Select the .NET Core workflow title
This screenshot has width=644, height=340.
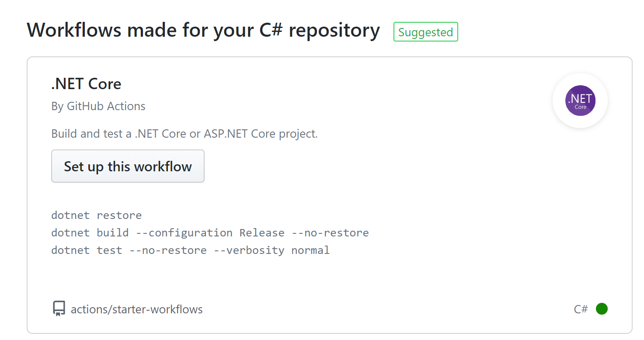click(86, 83)
